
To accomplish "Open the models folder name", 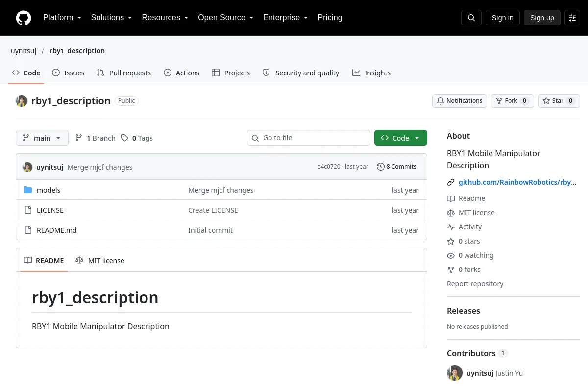I will pos(49,190).
